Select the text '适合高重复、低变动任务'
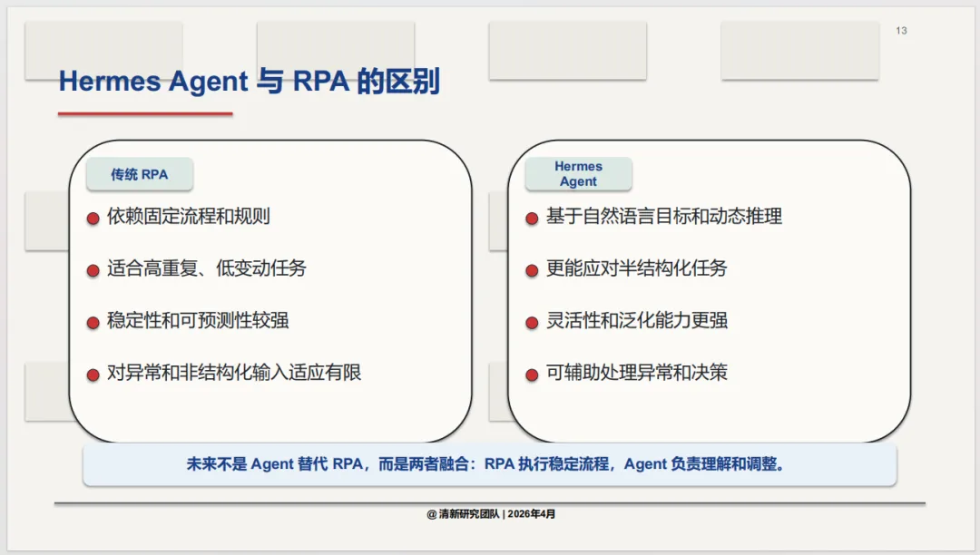The image size is (980, 555). pyautogui.click(x=206, y=268)
